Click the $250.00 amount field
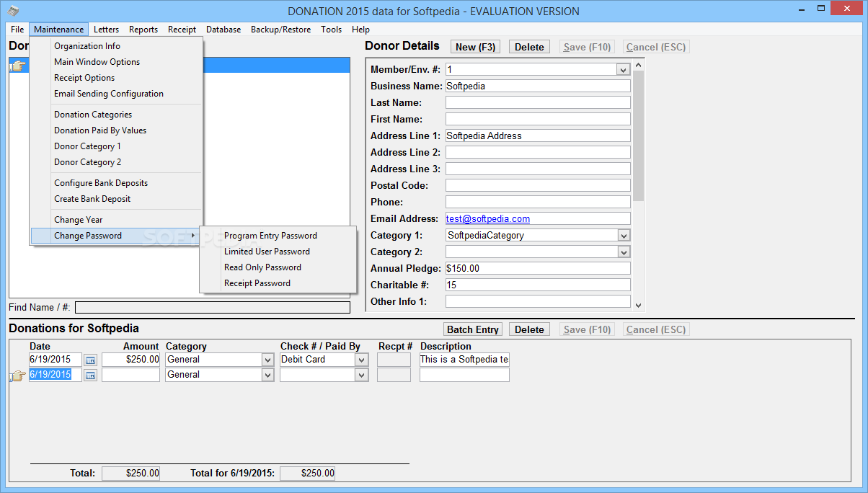 click(x=130, y=359)
